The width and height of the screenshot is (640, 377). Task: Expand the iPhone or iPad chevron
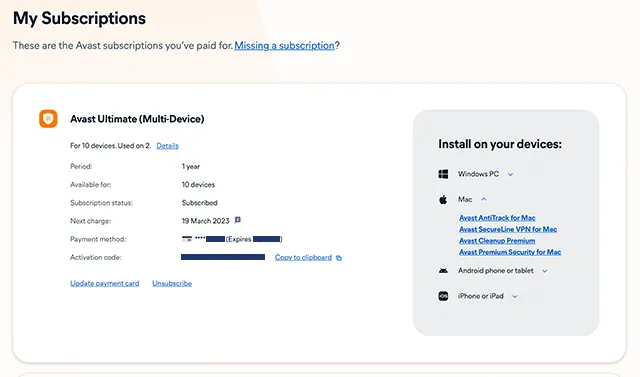point(515,297)
